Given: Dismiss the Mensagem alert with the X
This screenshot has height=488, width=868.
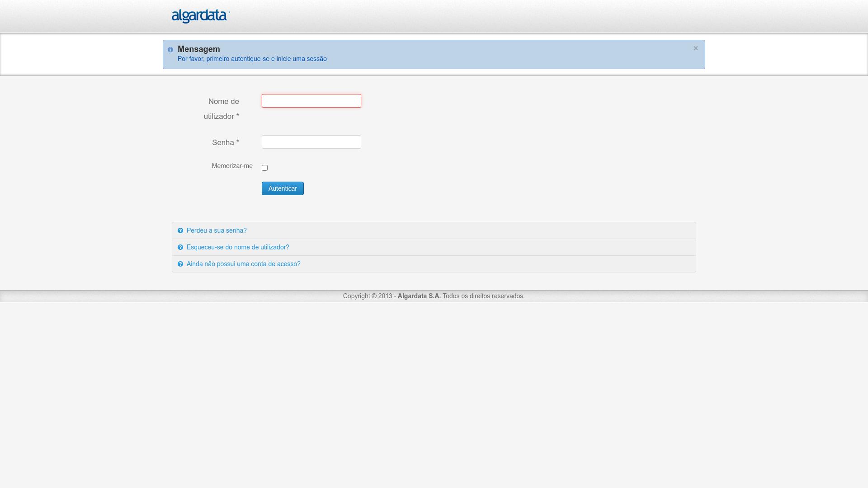Looking at the screenshot, I should pos(696,48).
